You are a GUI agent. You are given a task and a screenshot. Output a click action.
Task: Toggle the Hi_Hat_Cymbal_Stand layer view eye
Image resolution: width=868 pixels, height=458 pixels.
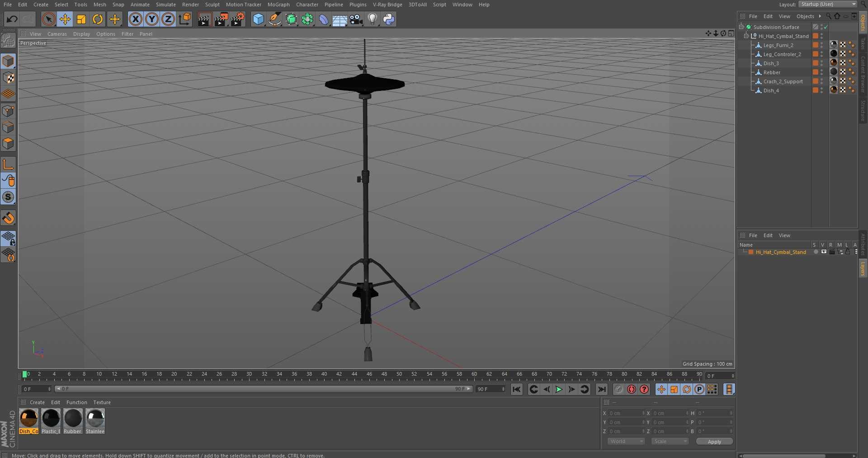pos(824,252)
